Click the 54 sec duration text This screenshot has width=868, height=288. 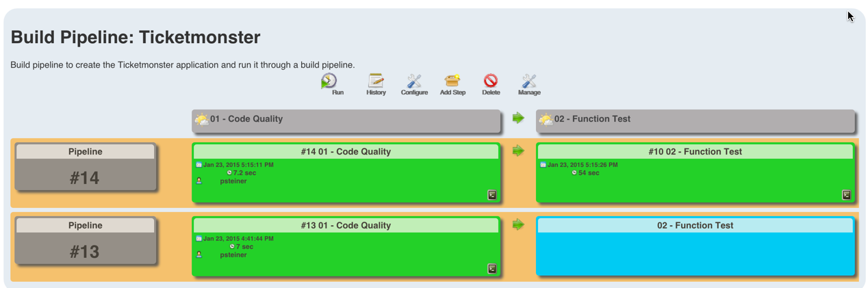point(589,173)
